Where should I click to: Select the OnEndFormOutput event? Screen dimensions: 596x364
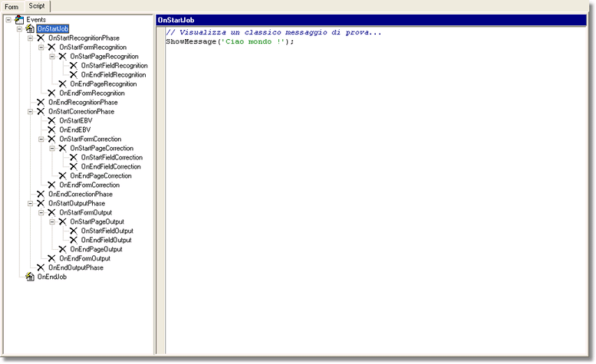click(85, 258)
